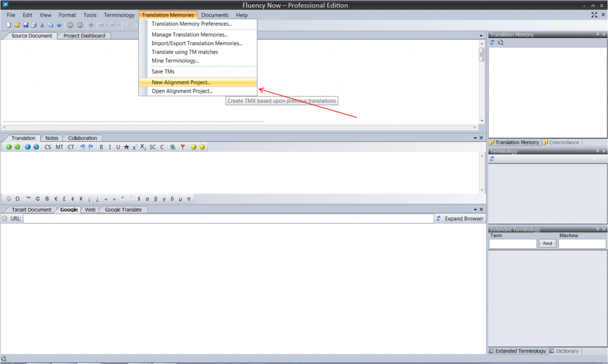The width and height of the screenshot is (608, 364).
Task: Choose Translation Memory Preferences menu entry
Action: click(x=198, y=24)
